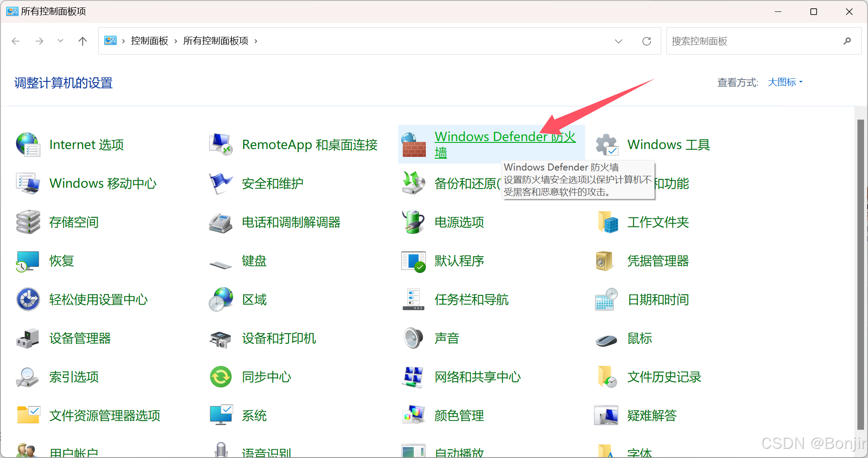The width and height of the screenshot is (868, 458).
Task: Open the 备份和还原 icon
Action: tap(414, 183)
